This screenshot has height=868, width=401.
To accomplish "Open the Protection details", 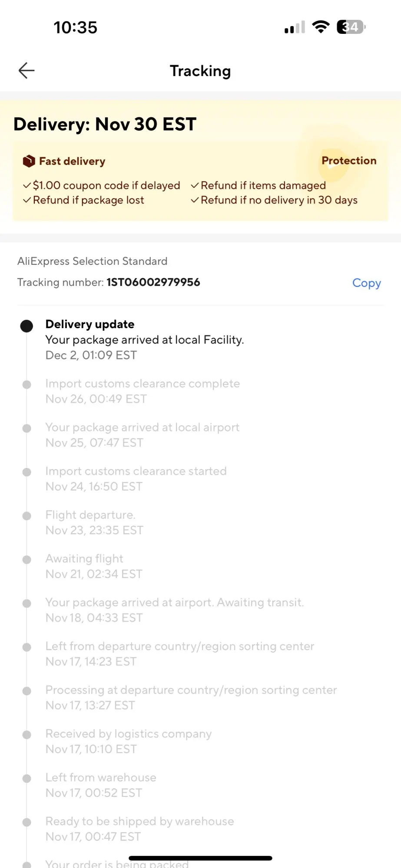I will (x=349, y=161).
